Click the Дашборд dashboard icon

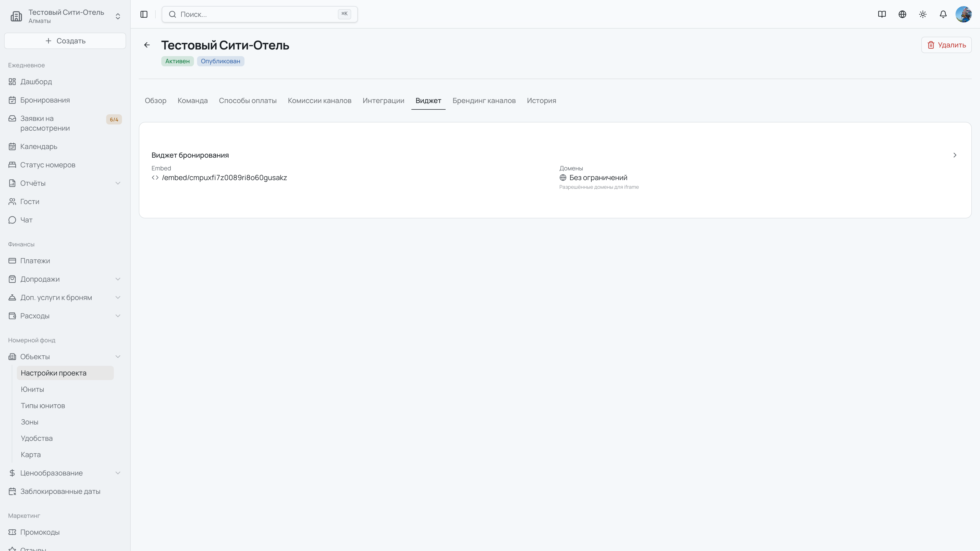[x=12, y=82]
